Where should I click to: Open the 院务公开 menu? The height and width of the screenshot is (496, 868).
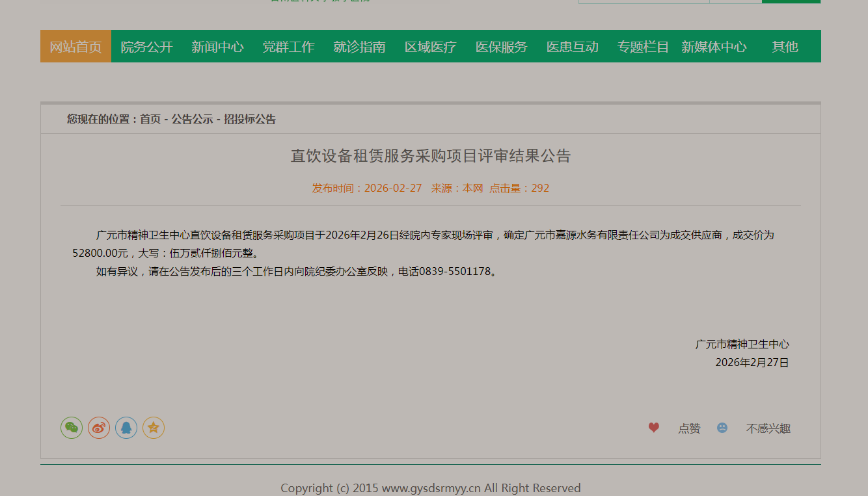146,47
